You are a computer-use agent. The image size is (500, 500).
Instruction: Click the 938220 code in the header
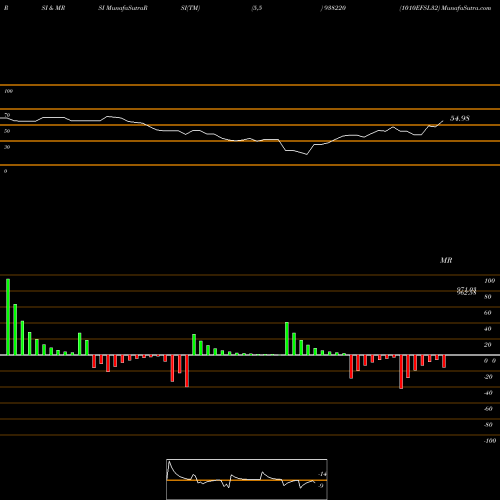click(334, 8)
